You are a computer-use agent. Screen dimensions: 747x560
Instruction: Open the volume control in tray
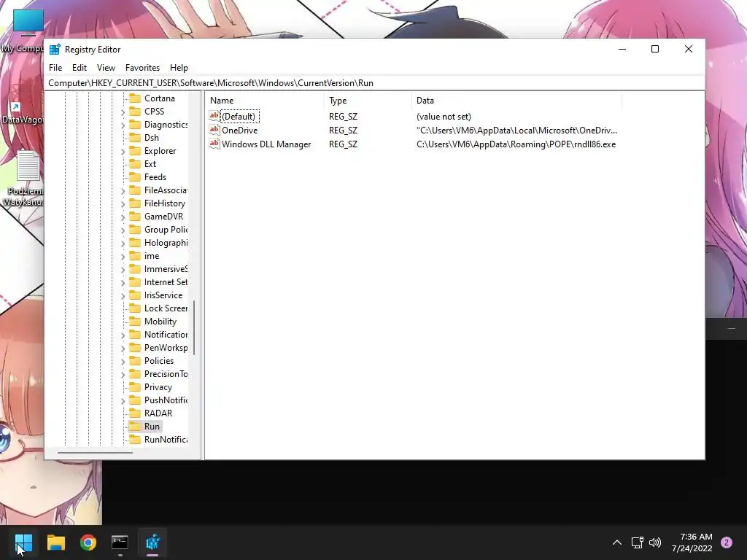[655, 542]
